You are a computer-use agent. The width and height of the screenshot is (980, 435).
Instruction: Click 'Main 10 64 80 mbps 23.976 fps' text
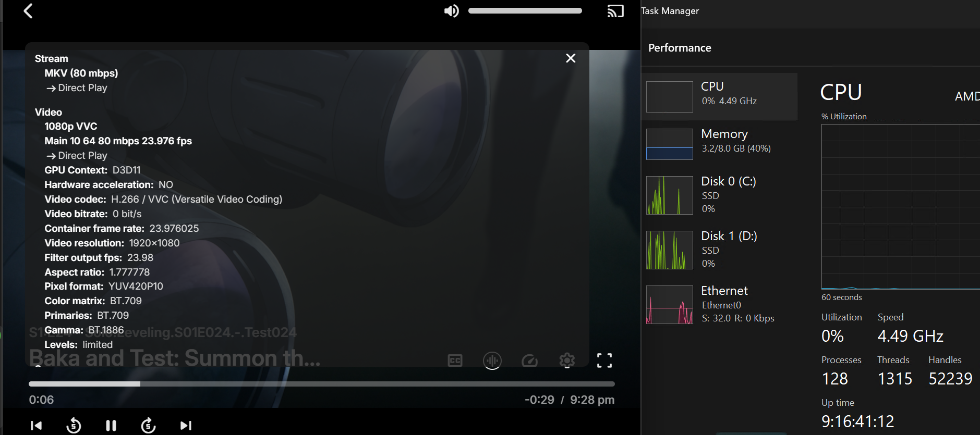point(118,141)
